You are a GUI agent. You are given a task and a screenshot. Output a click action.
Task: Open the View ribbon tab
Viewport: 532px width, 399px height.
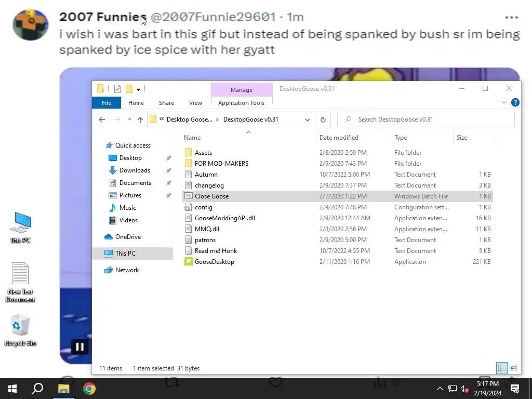195,103
